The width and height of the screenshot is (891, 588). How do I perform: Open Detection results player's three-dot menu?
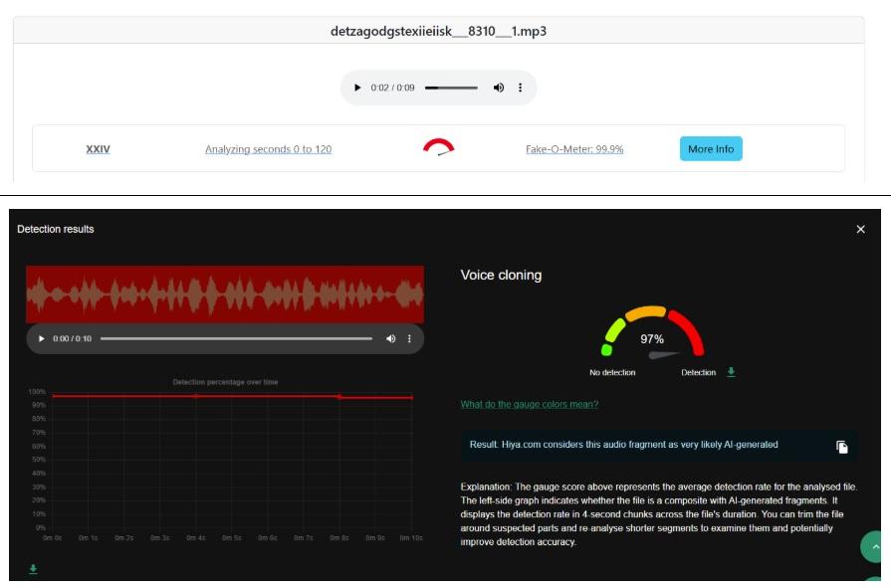point(409,339)
